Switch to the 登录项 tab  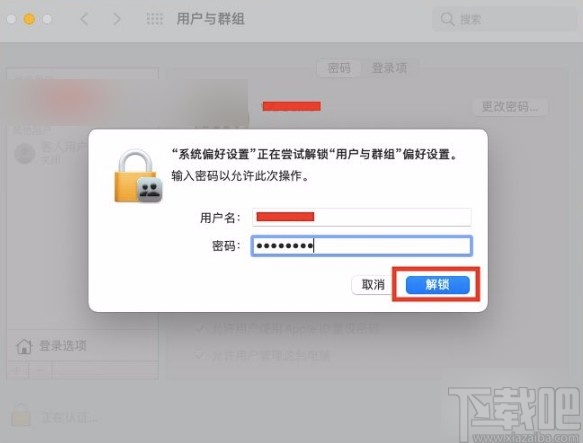coord(389,68)
